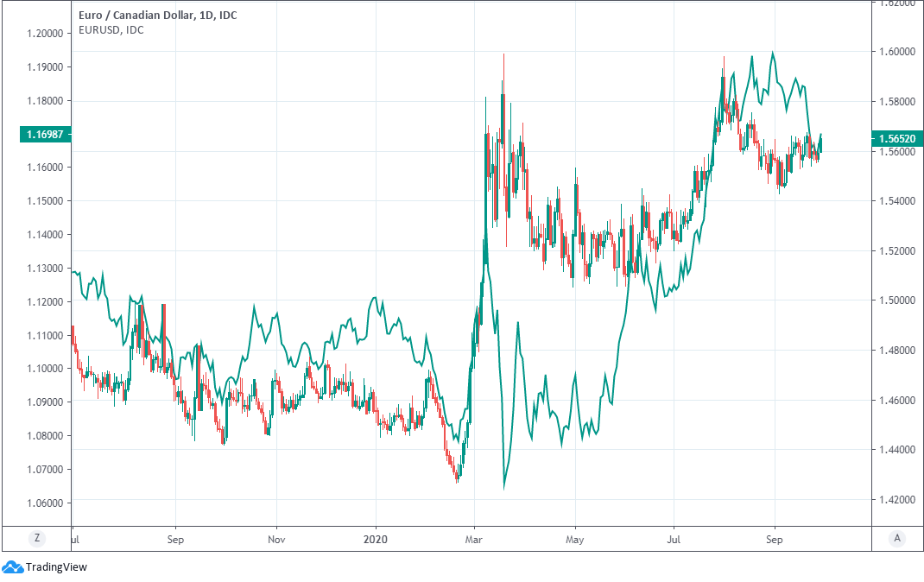Select the 1.16987 price tag on left scale
The image size is (924, 582).
coord(44,136)
